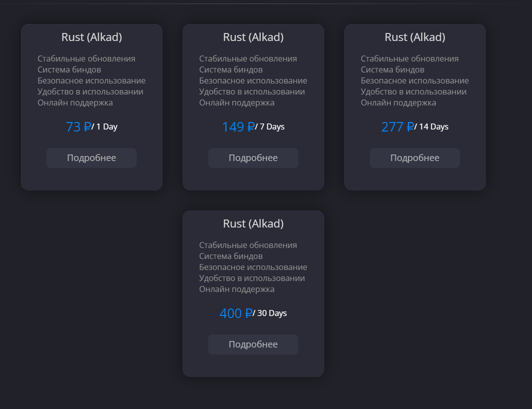Select Подробнее on the 30 Days card
532x409 pixels.
pos(253,344)
